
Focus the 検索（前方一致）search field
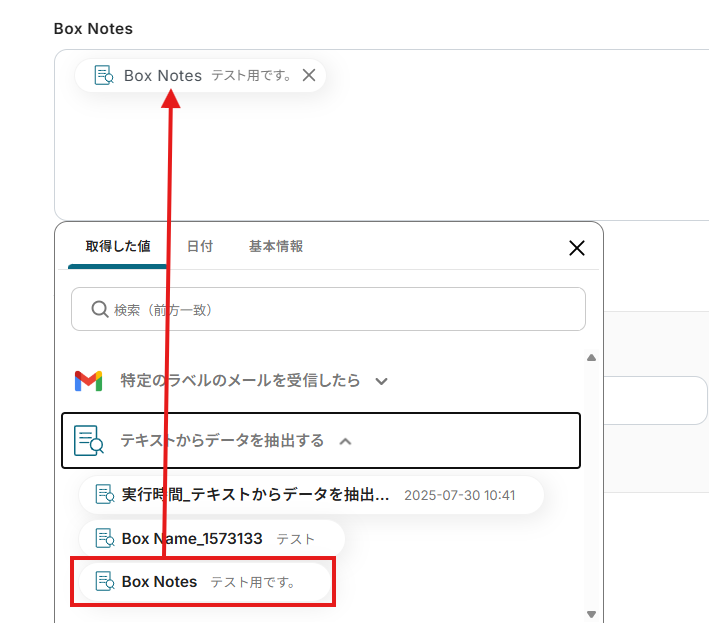328,309
